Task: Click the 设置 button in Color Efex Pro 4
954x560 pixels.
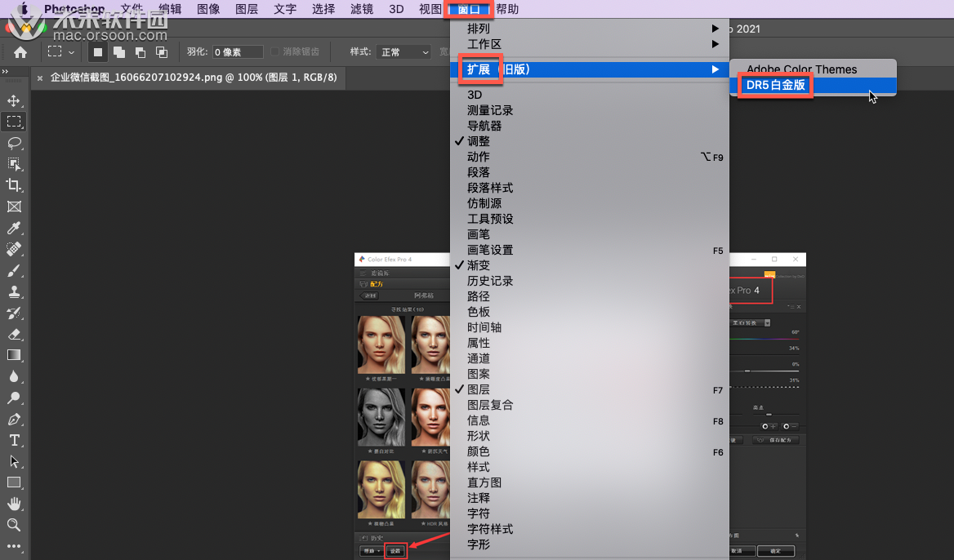Action: coord(395,550)
